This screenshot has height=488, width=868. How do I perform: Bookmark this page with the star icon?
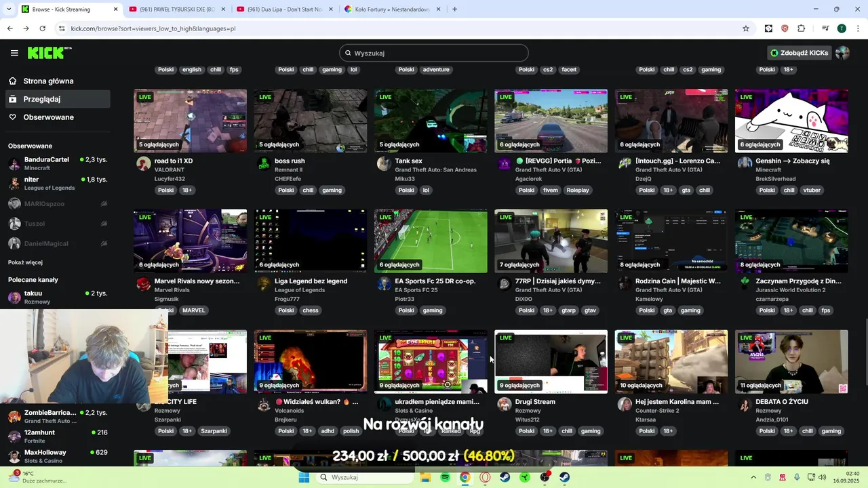746,28
